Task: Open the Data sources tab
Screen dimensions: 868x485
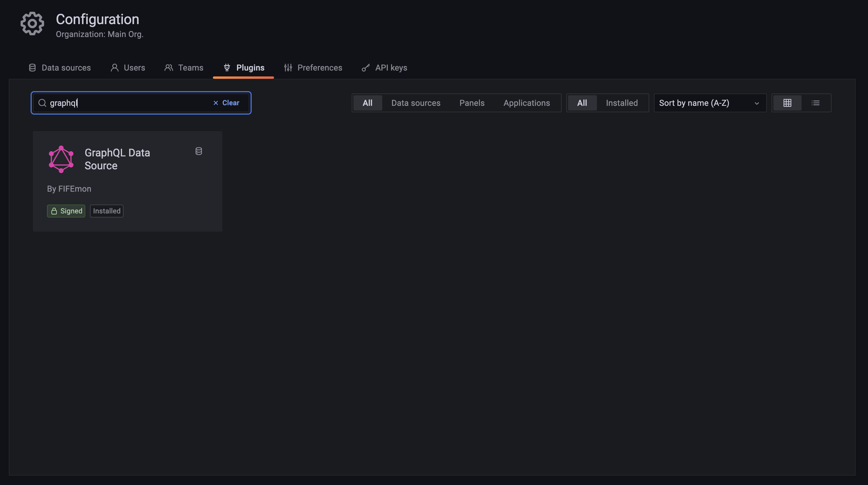Action: (60, 68)
